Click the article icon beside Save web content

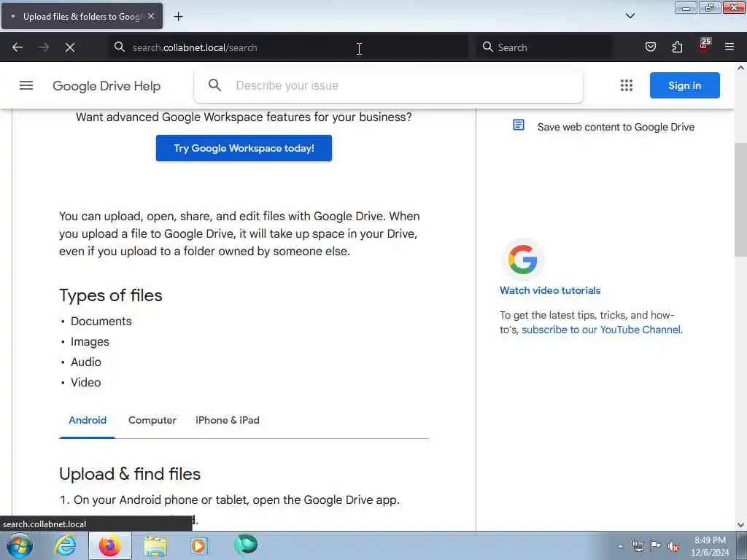519,125
